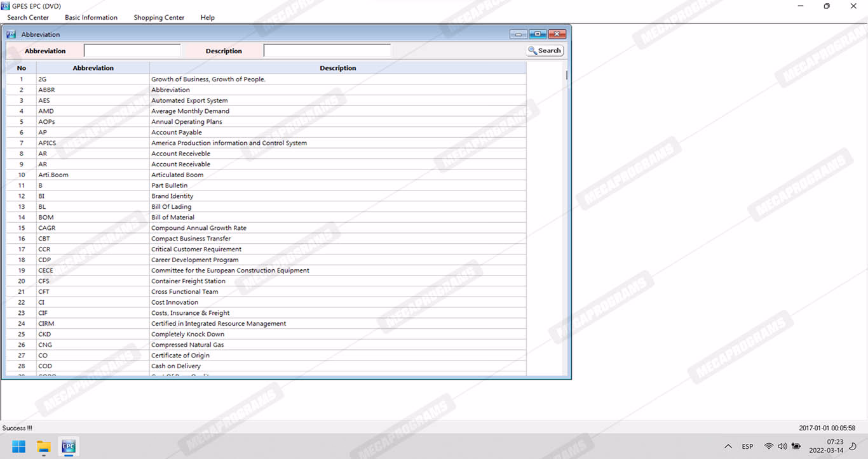Open the Help menu
The height and width of the screenshot is (459, 868).
(x=207, y=18)
